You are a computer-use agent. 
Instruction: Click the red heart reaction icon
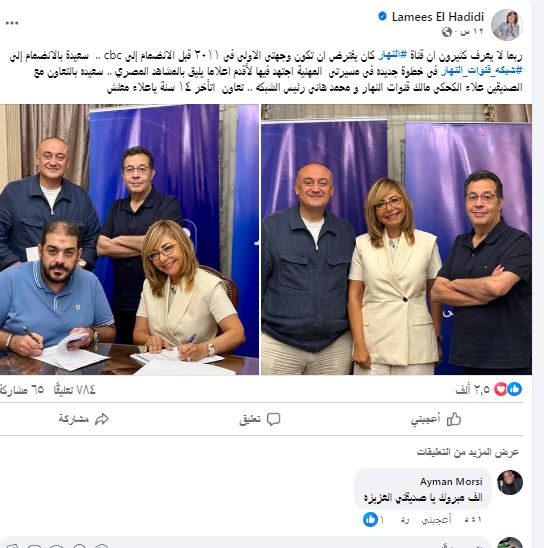tap(501, 389)
